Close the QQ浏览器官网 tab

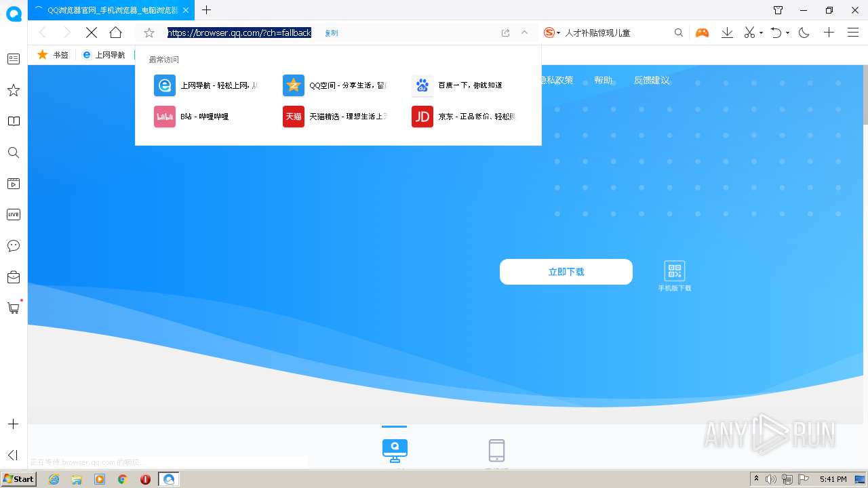[186, 10]
